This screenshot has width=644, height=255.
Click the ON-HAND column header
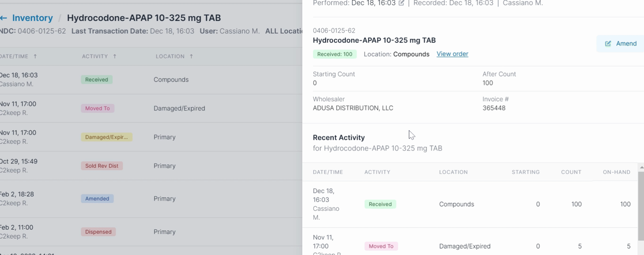pos(616,172)
